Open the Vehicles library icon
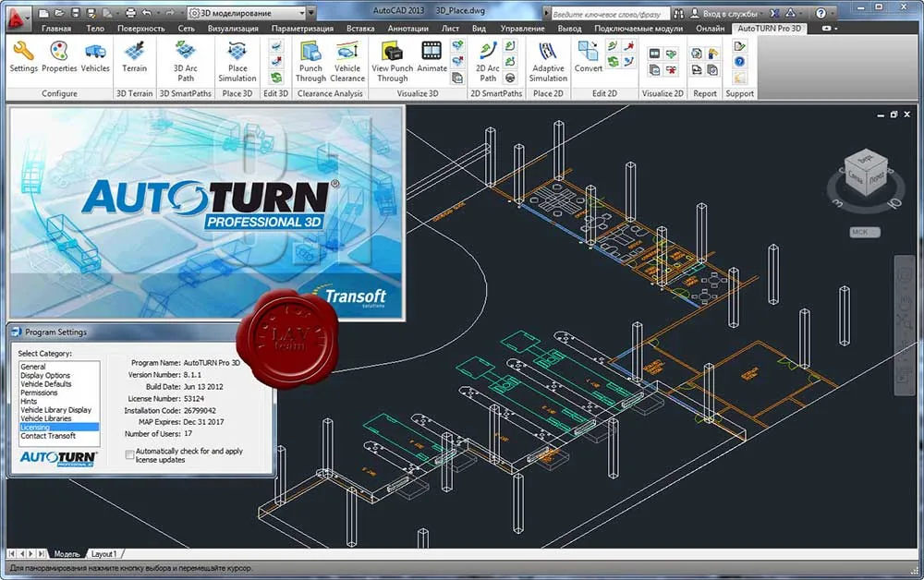 coord(95,57)
